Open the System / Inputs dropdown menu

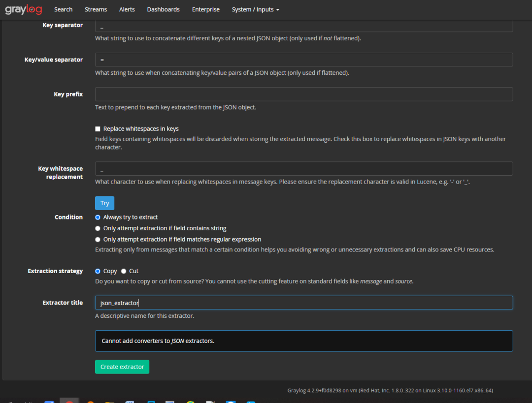coord(255,9)
